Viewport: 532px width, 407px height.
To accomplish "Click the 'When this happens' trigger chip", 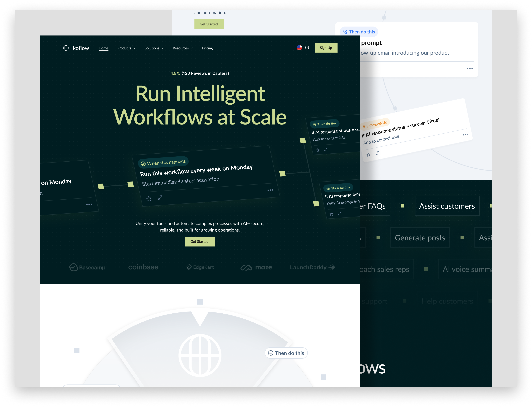I will pos(163,162).
